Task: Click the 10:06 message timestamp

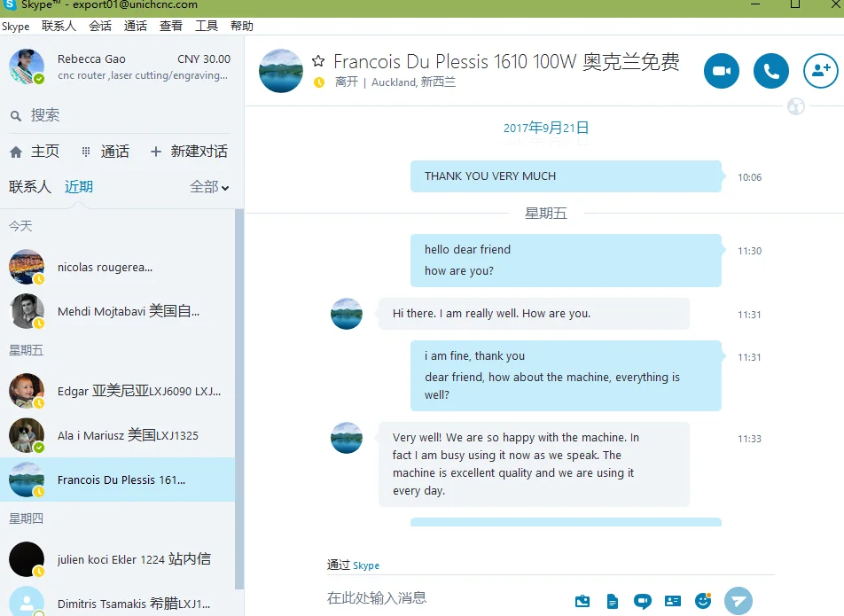Action: pos(749,177)
